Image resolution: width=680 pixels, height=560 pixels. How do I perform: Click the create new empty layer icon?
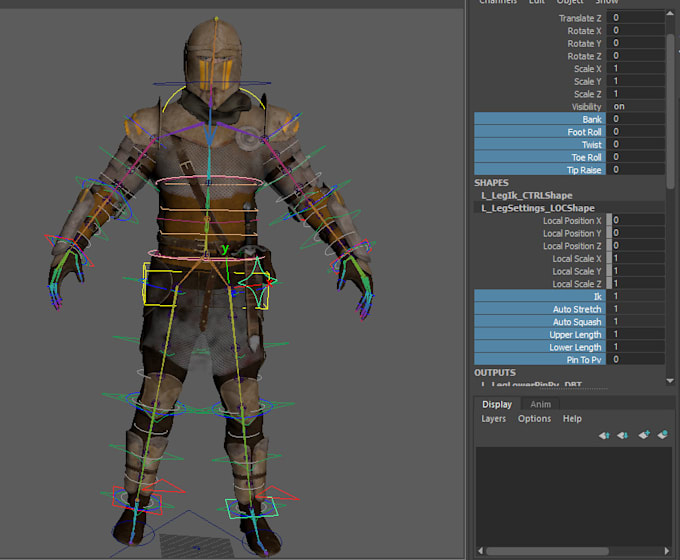[x=644, y=435]
